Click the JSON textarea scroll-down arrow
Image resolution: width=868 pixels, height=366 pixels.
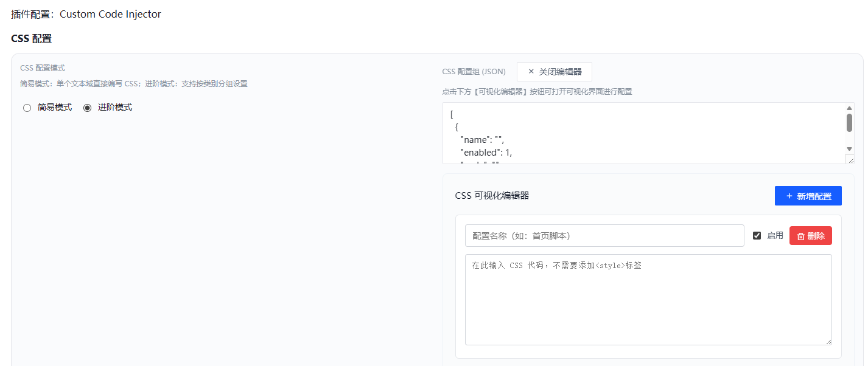click(x=849, y=149)
